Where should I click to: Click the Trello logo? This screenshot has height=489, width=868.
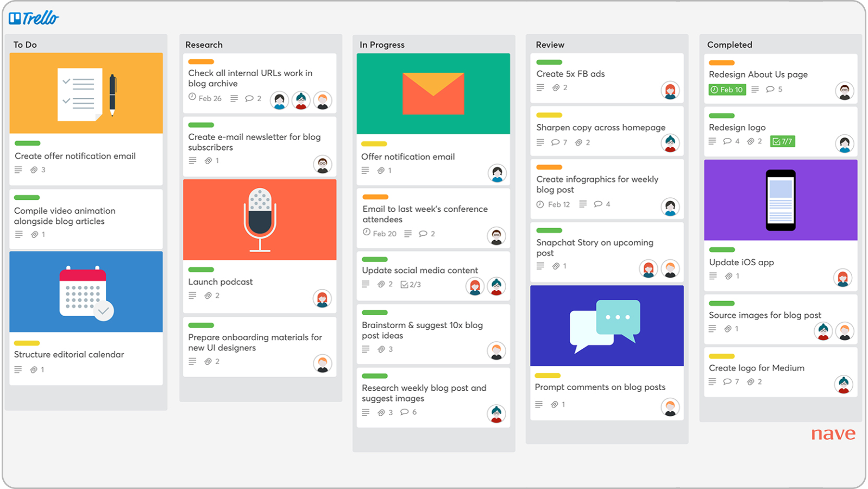[34, 18]
